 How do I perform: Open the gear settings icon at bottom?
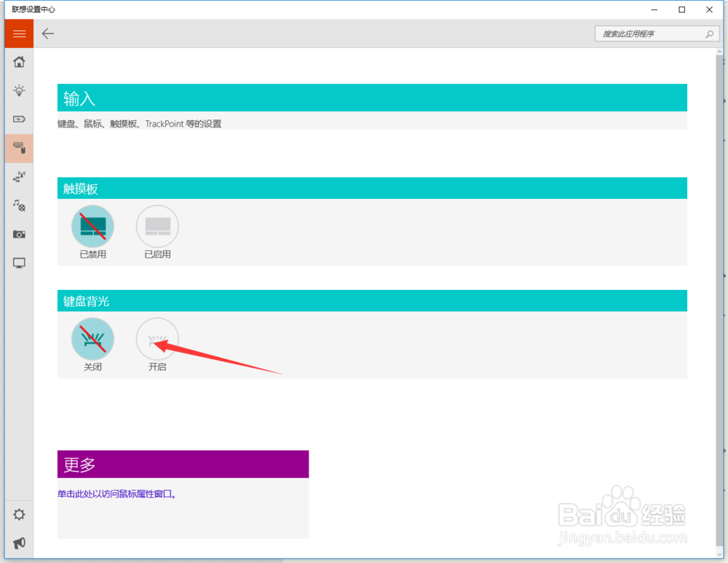click(19, 514)
